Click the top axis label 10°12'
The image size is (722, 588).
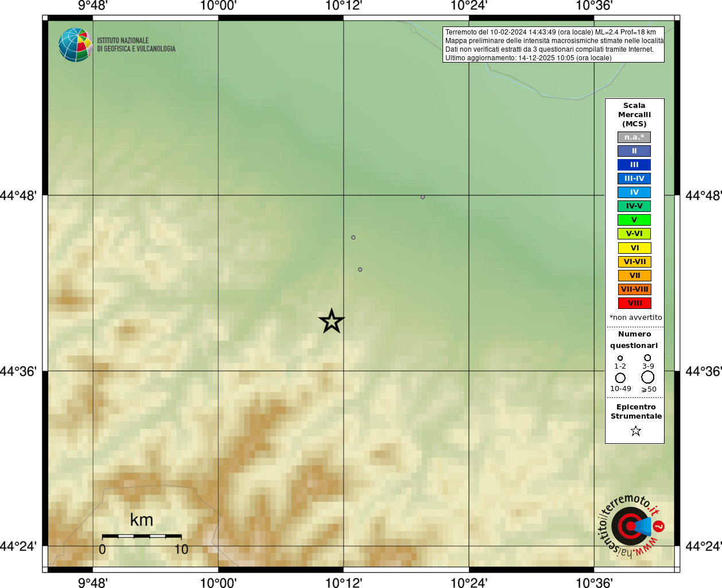[343, 6]
